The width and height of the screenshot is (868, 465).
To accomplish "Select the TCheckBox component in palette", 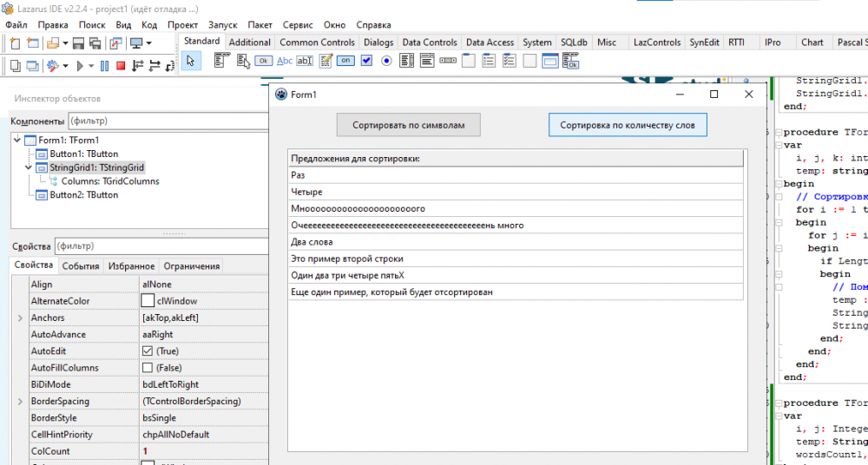I will (x=366, y=61).
